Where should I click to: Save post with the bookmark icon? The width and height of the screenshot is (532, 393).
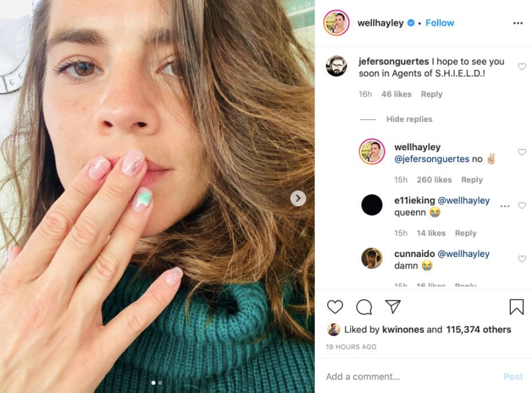point(516,307)
